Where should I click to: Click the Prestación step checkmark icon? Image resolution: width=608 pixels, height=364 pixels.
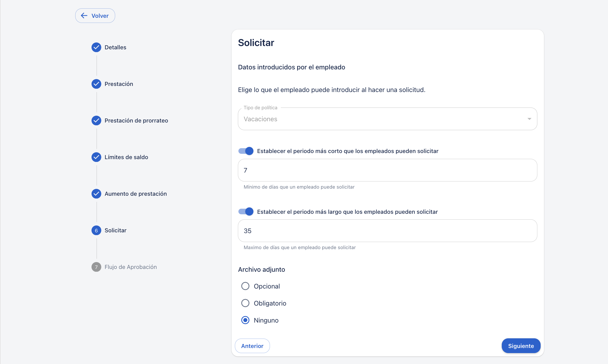point(96,84)
